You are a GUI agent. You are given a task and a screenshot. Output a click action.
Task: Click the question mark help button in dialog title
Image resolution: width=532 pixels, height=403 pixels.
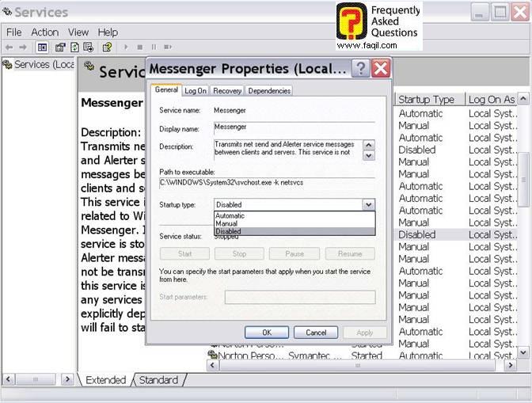coord(360,69)
